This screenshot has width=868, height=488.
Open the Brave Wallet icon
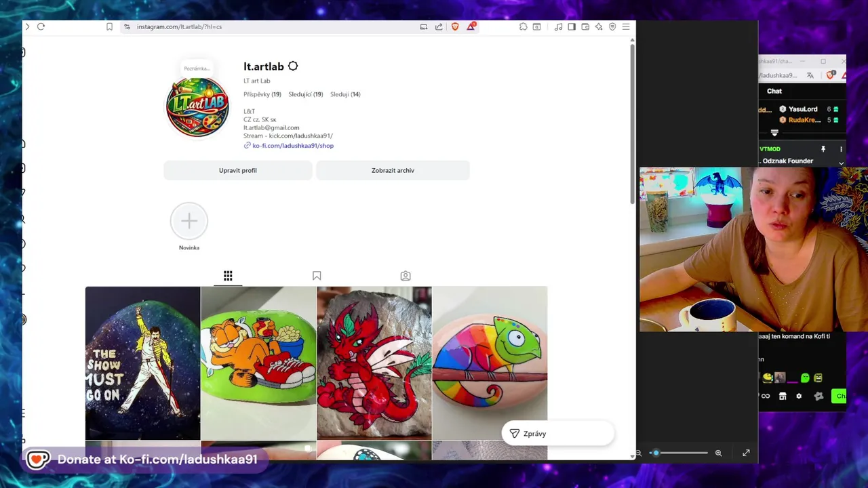coord(585,26)
